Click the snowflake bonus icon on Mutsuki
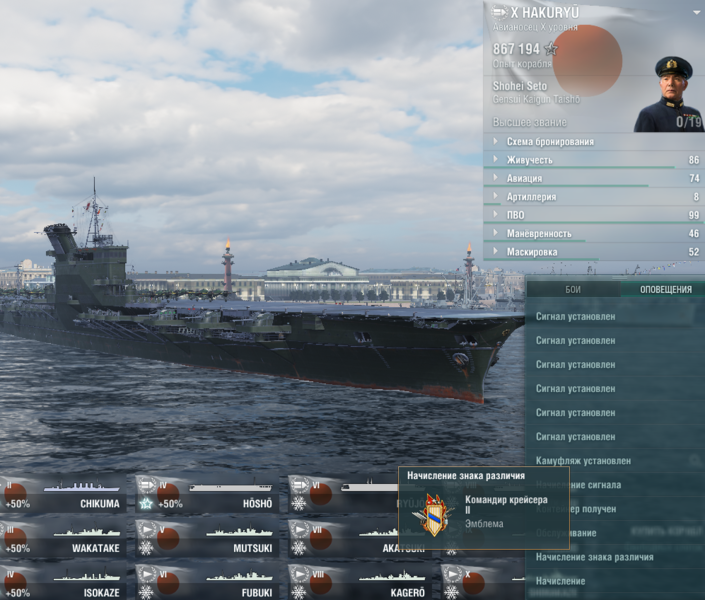 click(146, 547)
